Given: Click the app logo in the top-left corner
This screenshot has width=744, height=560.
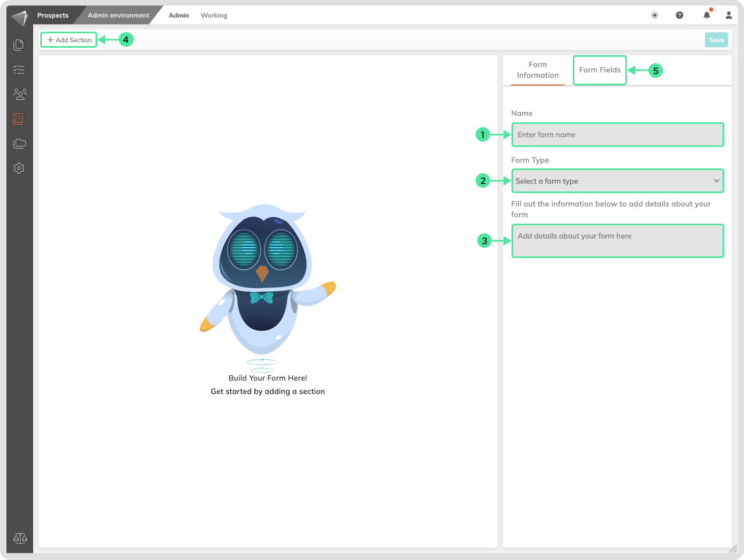Looking at the screenshot, I should 20,18.
